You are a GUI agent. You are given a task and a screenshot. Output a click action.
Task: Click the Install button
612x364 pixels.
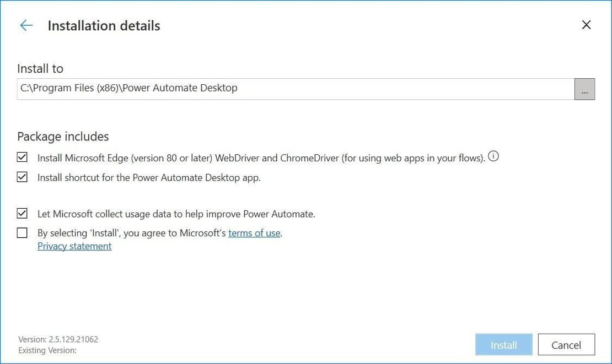503,344
